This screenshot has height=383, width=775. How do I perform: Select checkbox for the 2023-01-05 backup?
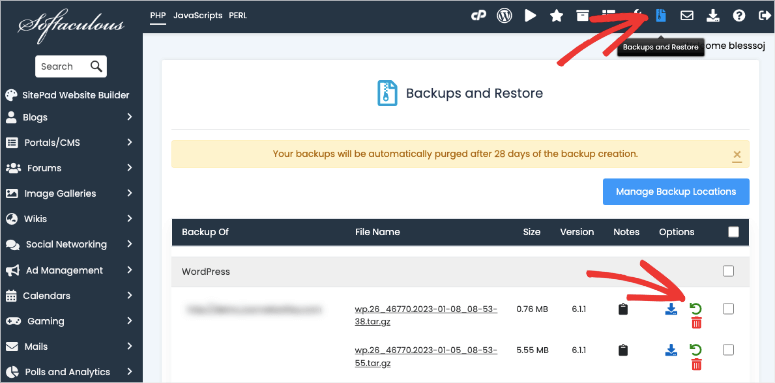[x=728, y=350]
